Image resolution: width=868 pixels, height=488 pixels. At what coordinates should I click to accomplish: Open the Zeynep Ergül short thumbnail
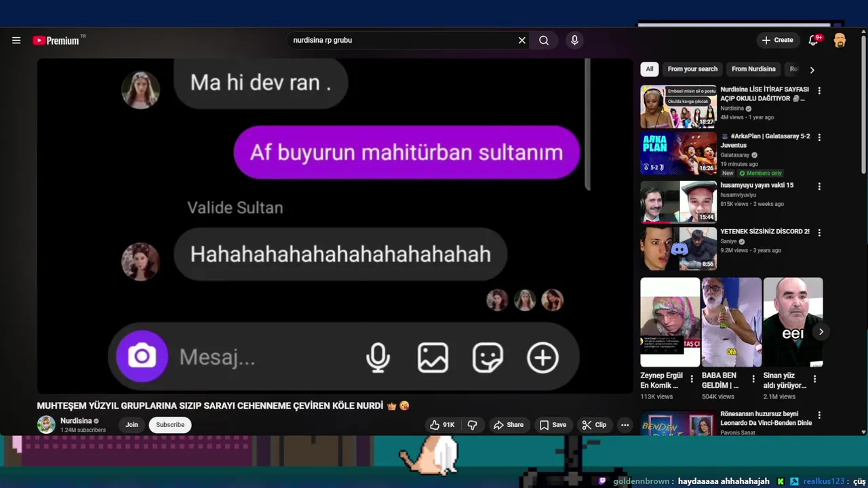click(670, 322)
